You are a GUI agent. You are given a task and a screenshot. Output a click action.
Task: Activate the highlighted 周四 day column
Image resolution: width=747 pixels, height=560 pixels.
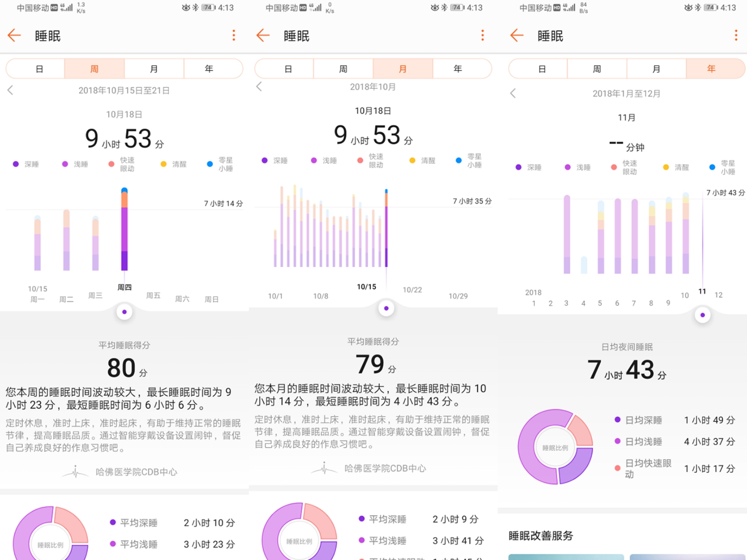click(124, 233)
